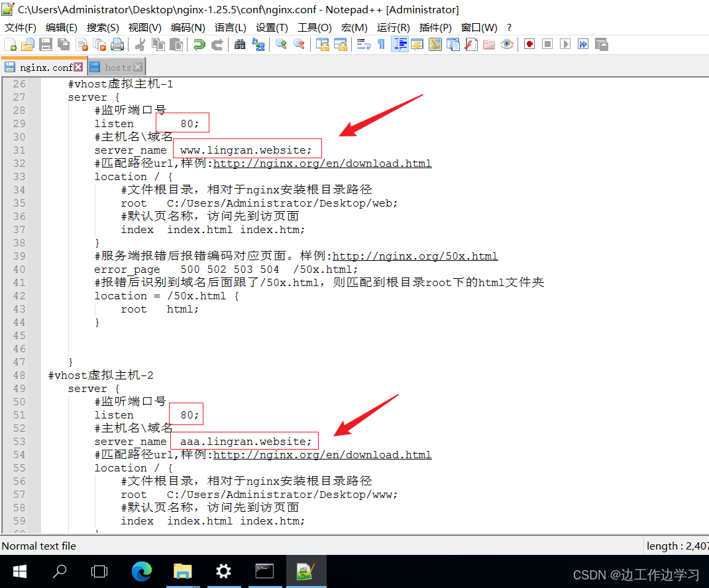Open the Document List panel icon
This screenshot has width=709, height=588.
453,44
